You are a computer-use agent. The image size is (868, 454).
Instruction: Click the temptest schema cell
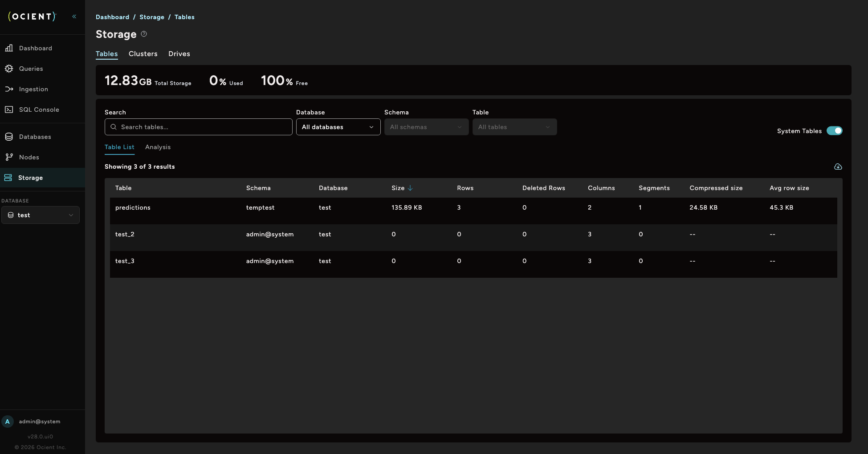click(260, 207)
